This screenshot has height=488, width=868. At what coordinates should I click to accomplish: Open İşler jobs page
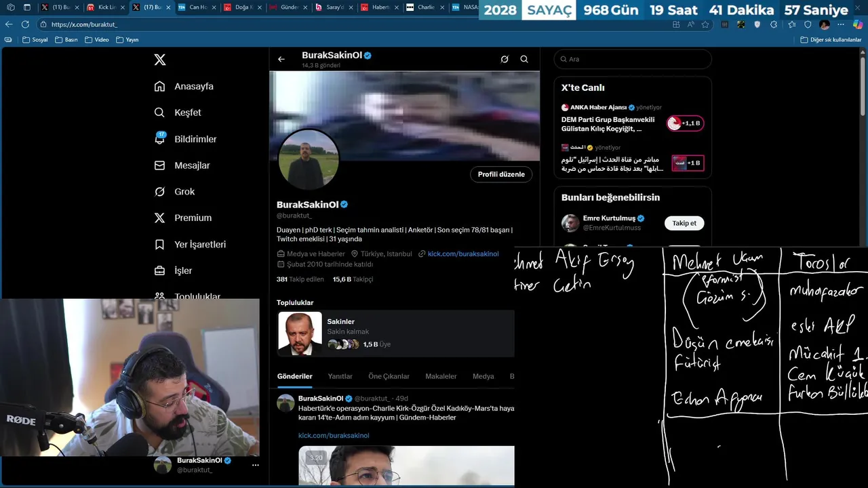click(x=173, y=270)
